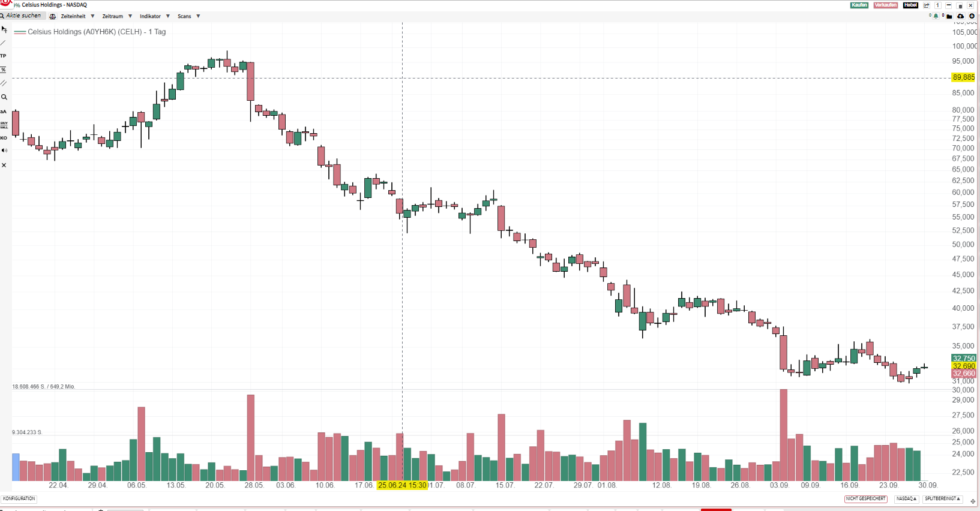Click the KONFIGURATION button
This screenshot has width=980, height=511.
click(x=19, y=499)
